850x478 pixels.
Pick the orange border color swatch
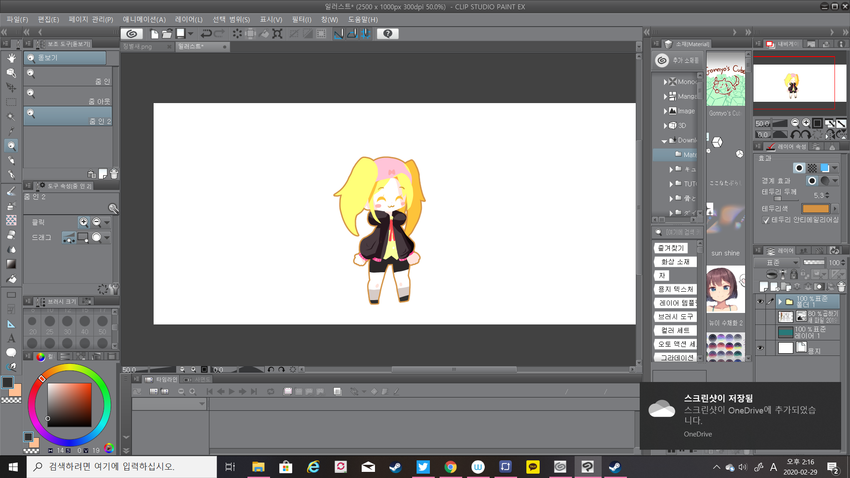815,208
